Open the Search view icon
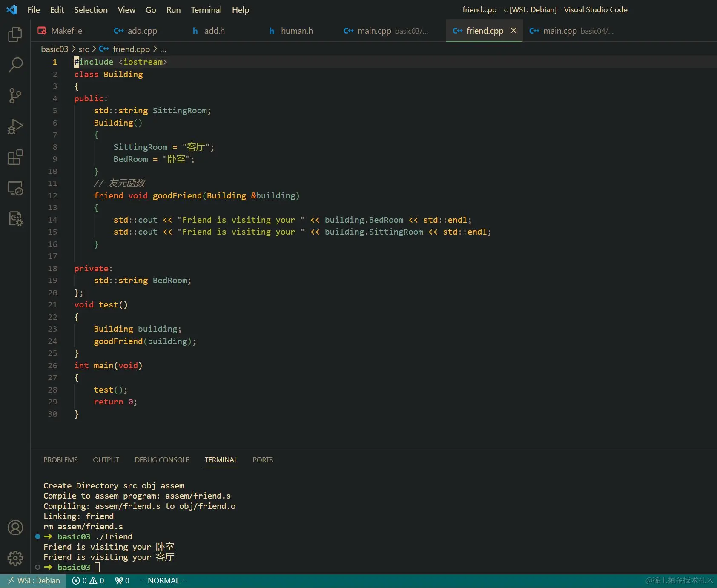This screenshot has width=717, height=588. [15, 65]
